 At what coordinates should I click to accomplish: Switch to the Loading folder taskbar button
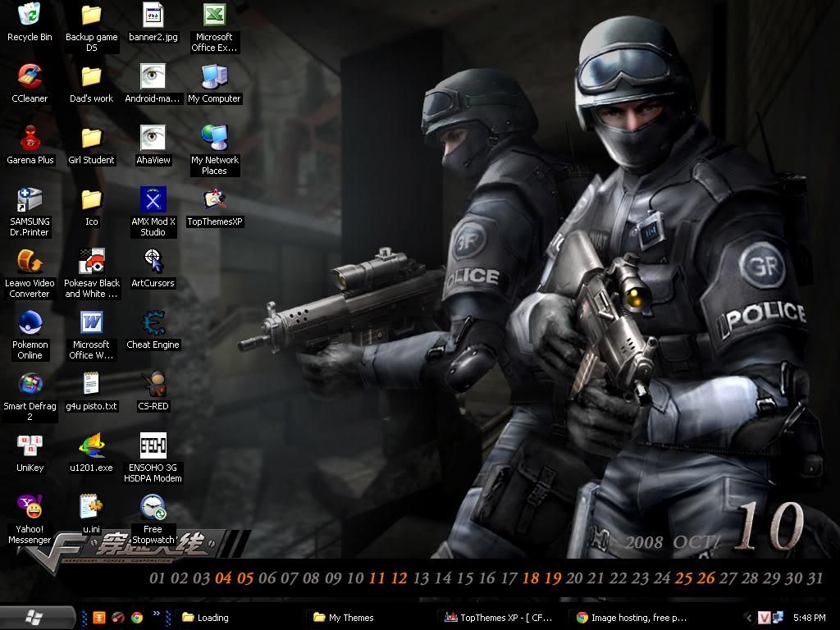239,618
